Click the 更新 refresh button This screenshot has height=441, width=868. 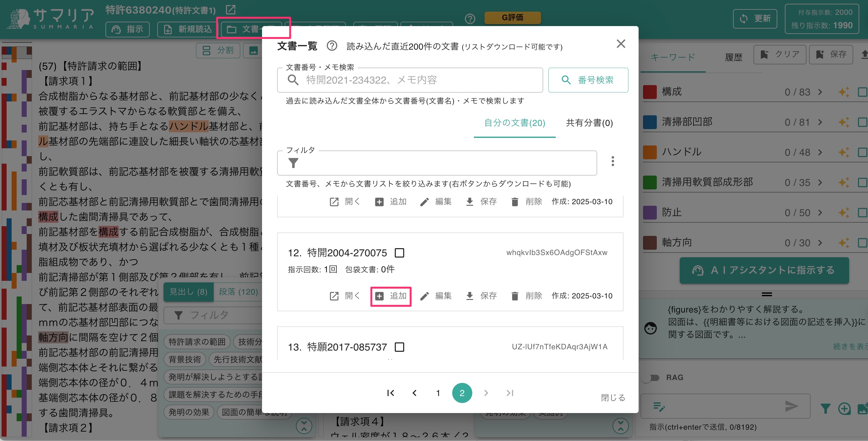(755, 19)
